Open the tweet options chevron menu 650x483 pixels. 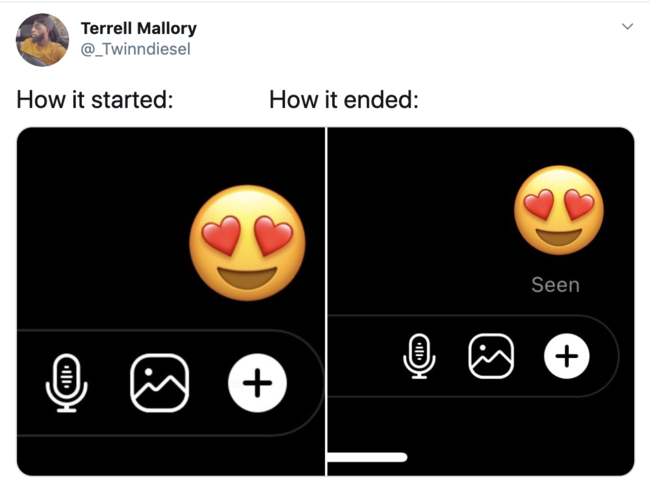(628, 27)
